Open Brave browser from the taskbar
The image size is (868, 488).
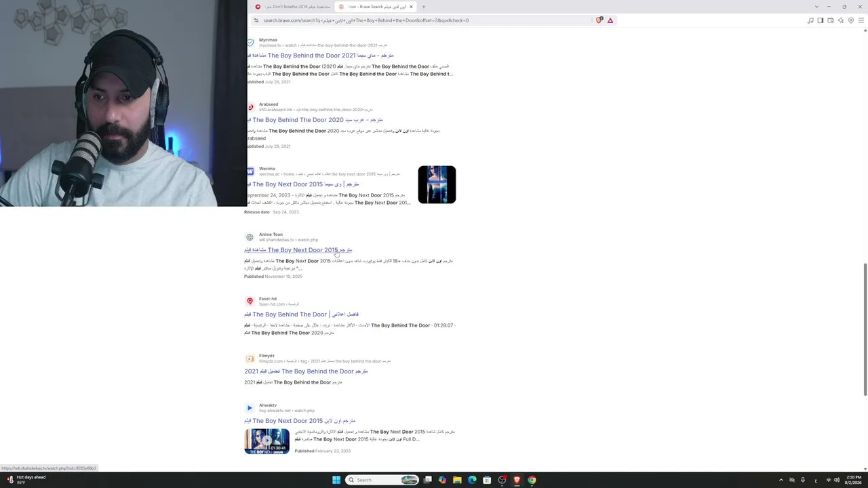tap(517, 480)
